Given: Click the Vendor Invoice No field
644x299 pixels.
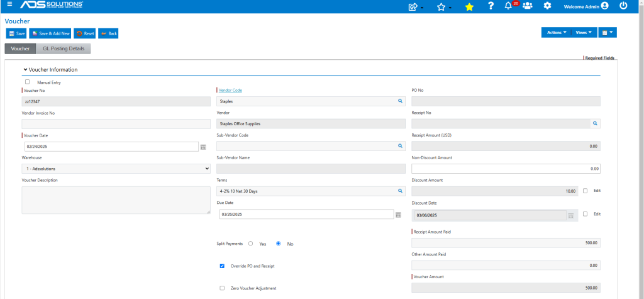Looking at the screenshot, I should pos(116,124).
